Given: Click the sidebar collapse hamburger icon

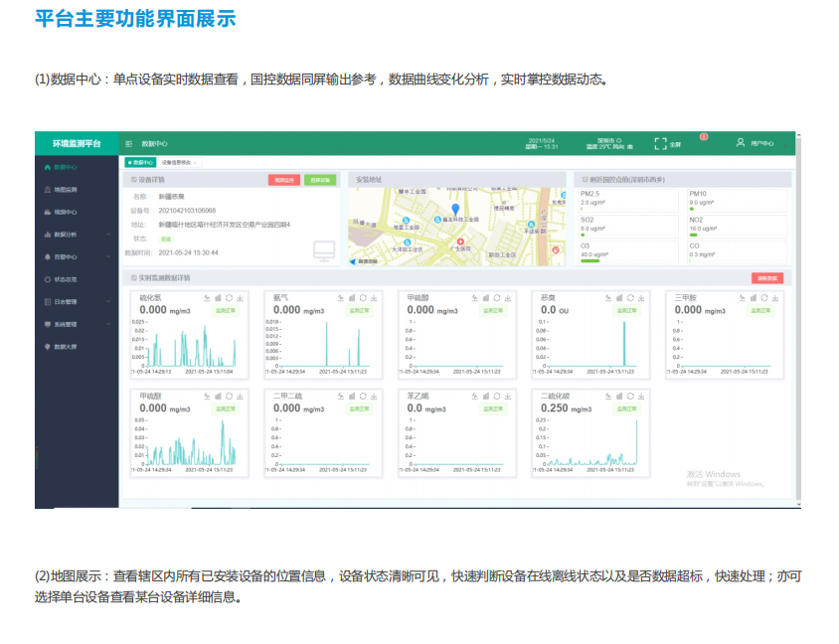Looking at the screenshot, I should [128, 144].
